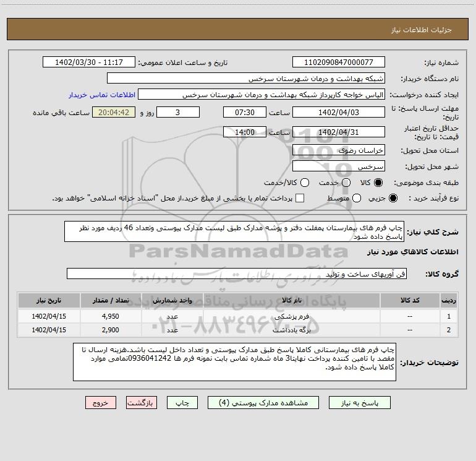The image size is (476, 461).
Task: Select the کالا/خدمت radio button
Action: (x=305, y=183)
